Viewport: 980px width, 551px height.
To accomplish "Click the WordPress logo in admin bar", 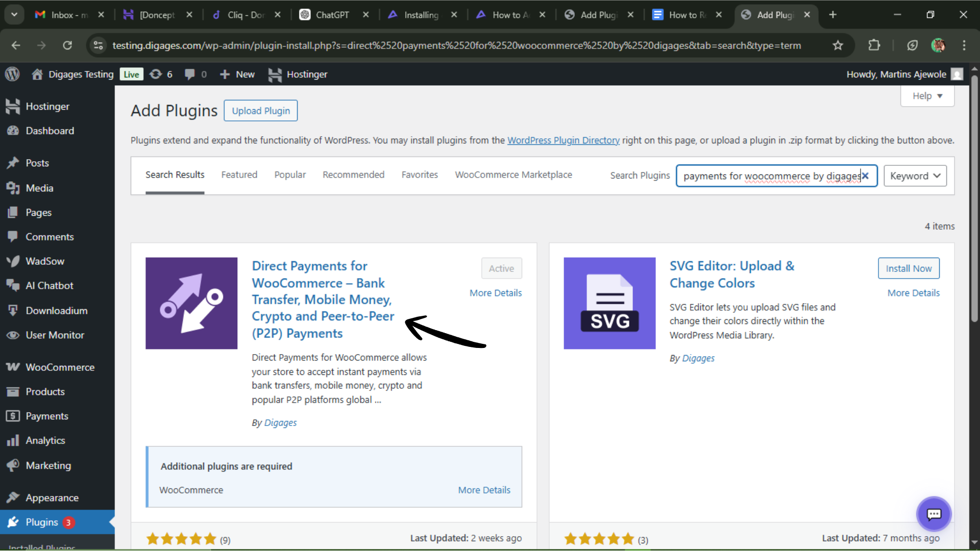I will pos(12,74).
